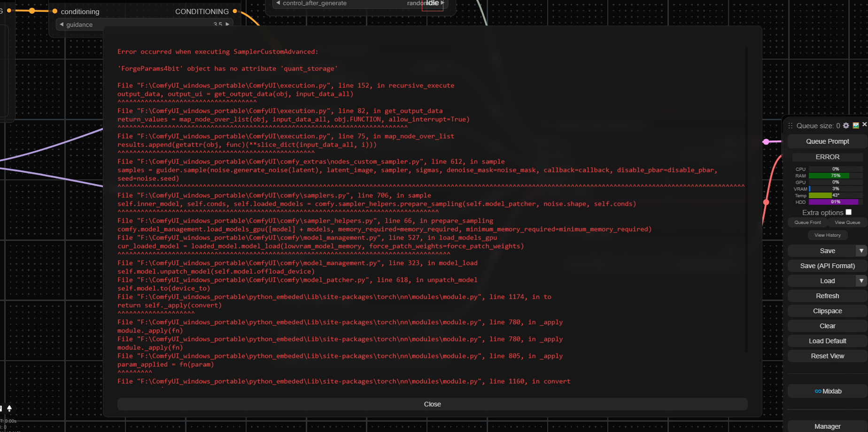Expand the Load dropdown arrow
This screenshot has height=432, width=868.
[x=861, y=281]
